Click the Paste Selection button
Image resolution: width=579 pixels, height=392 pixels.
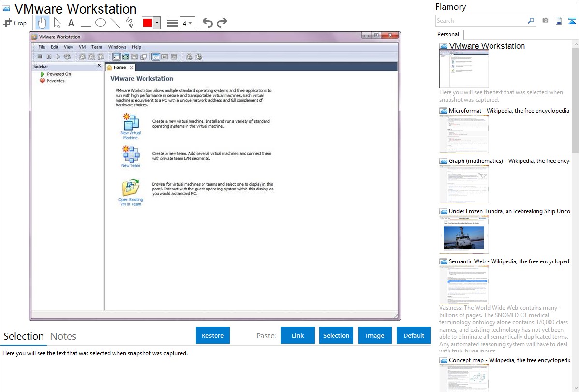[x=336, y=335]
